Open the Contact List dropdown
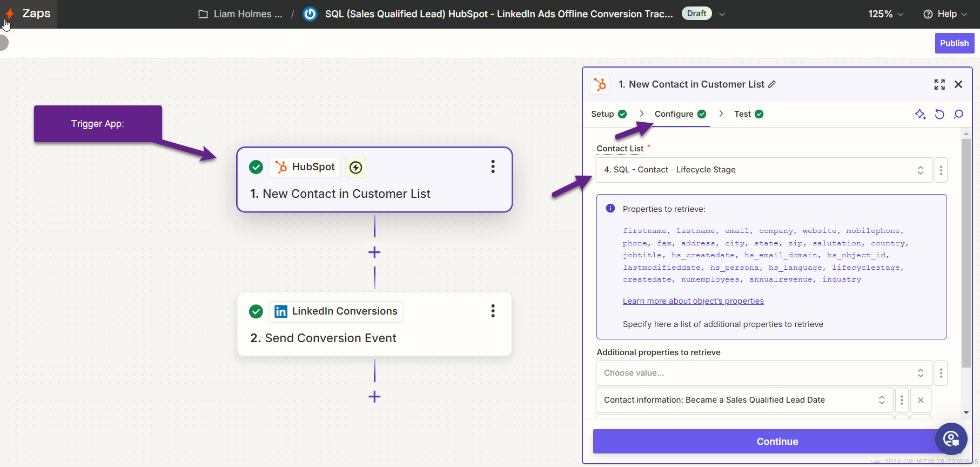 point(764,170)
